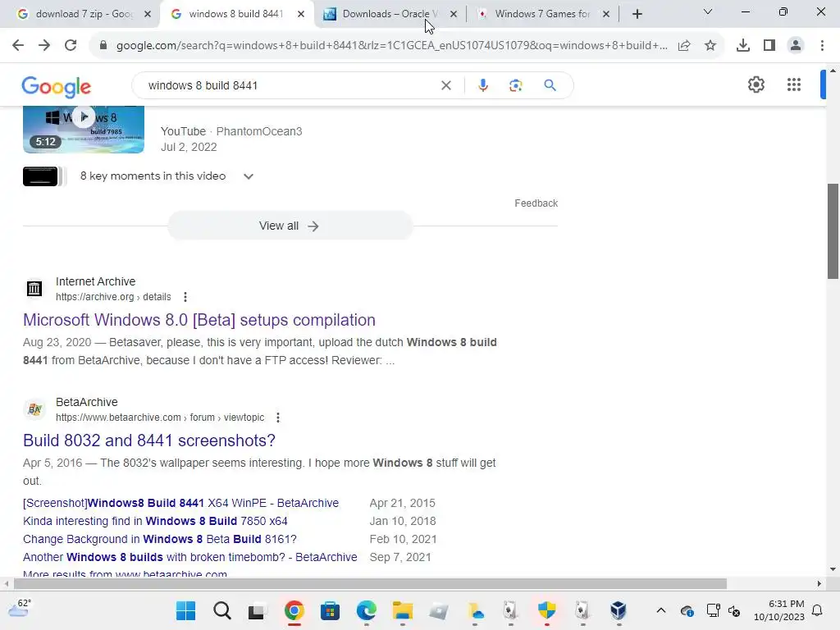This screenshot has width=840, height=630.
Task: Submit search with the magnifier icon
Action: 550,85
